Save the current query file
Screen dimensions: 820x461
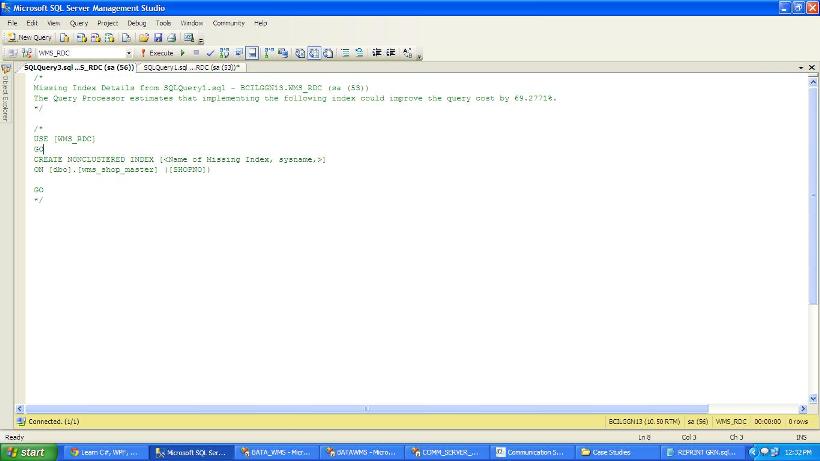coord(158,38)
